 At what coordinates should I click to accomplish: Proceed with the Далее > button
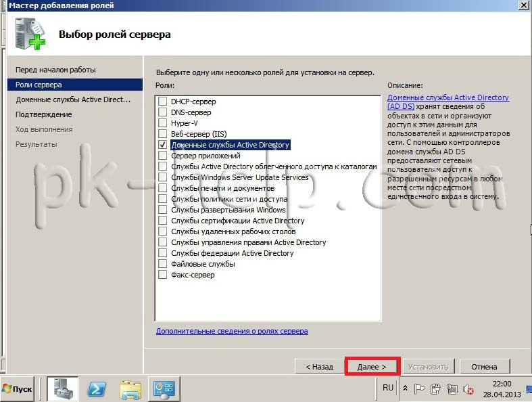[x=372, y=367]
